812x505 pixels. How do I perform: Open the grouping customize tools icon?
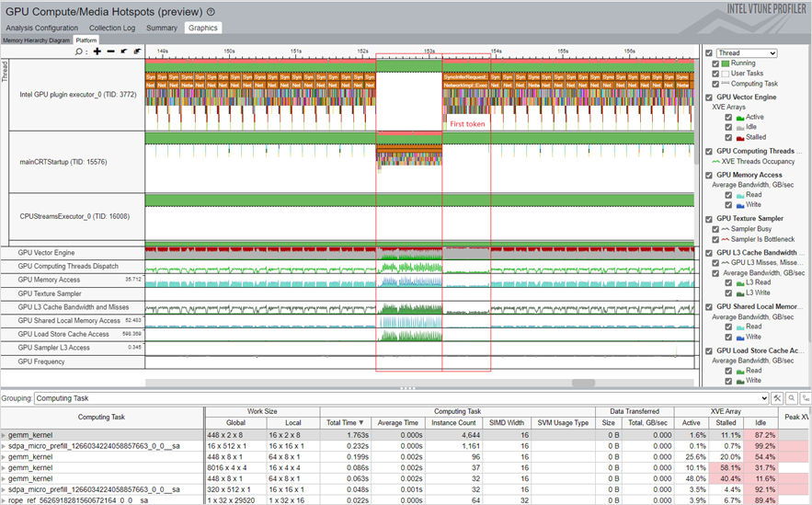tap(778, 398)
